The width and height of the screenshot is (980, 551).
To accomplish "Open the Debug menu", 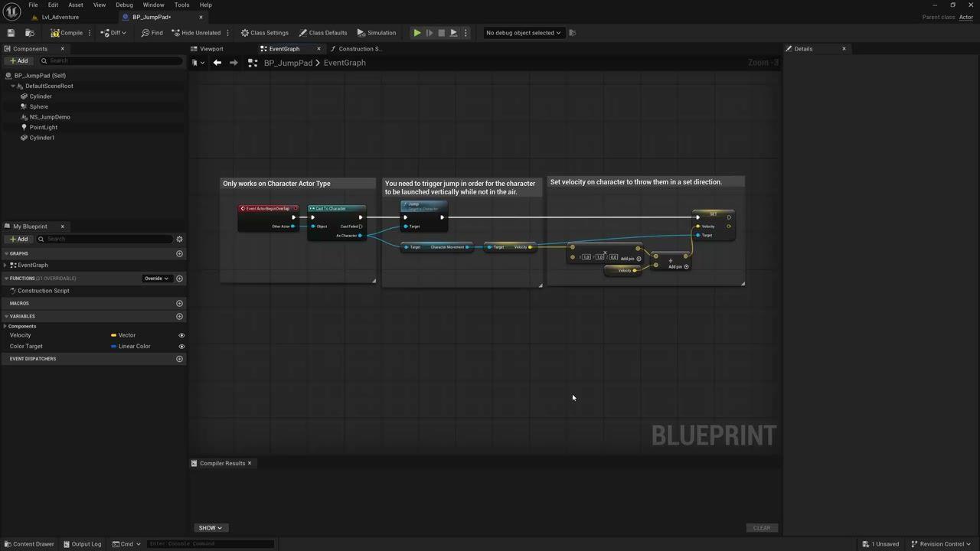I will (124, 5).
